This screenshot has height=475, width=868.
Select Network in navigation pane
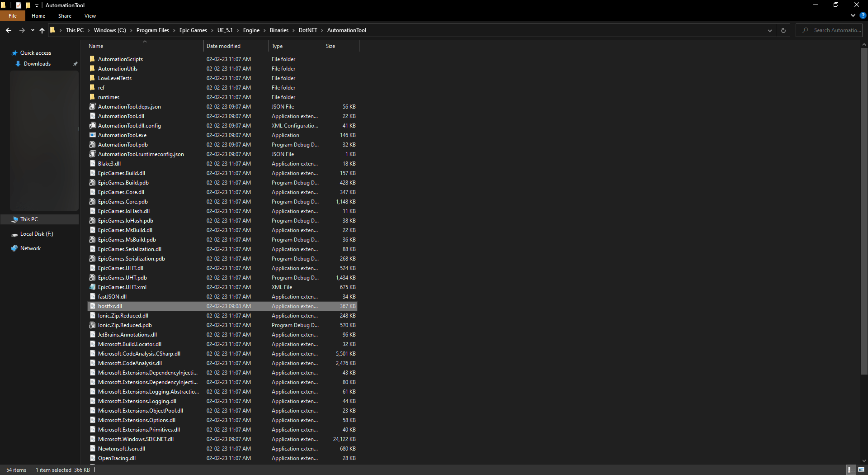(30, 248)
